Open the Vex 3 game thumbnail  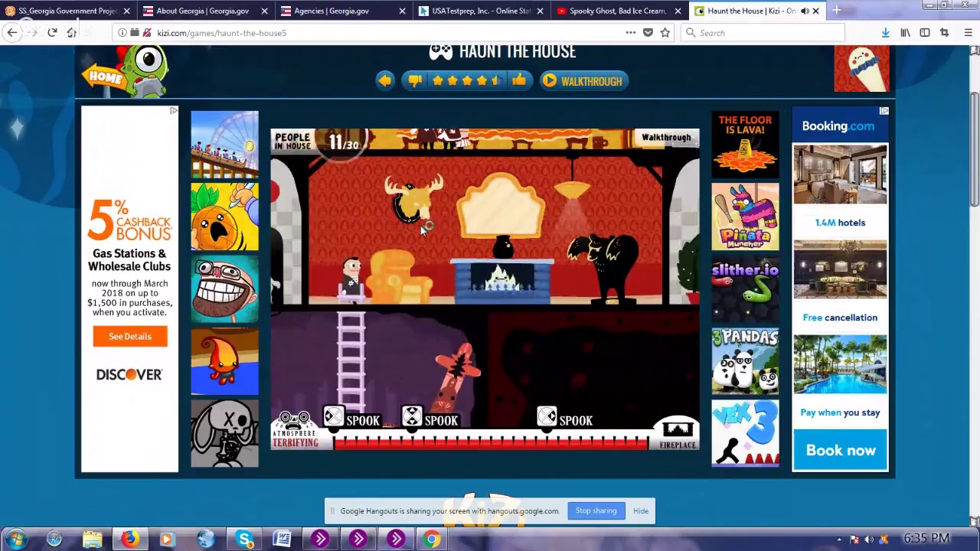(745, 433)
